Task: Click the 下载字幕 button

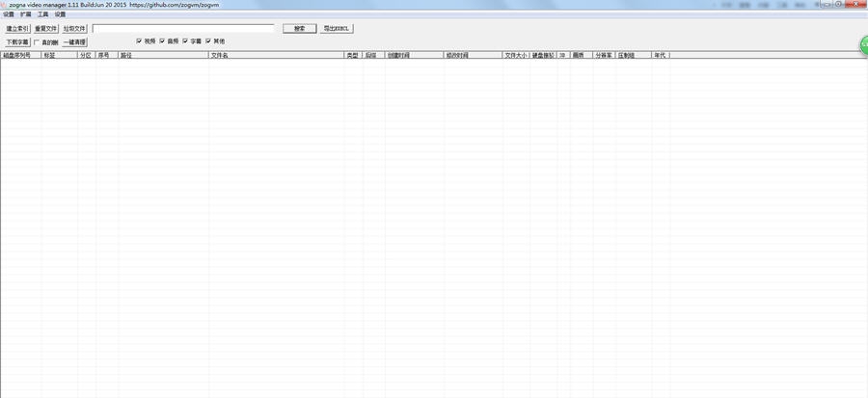Action: pos(17,42)
